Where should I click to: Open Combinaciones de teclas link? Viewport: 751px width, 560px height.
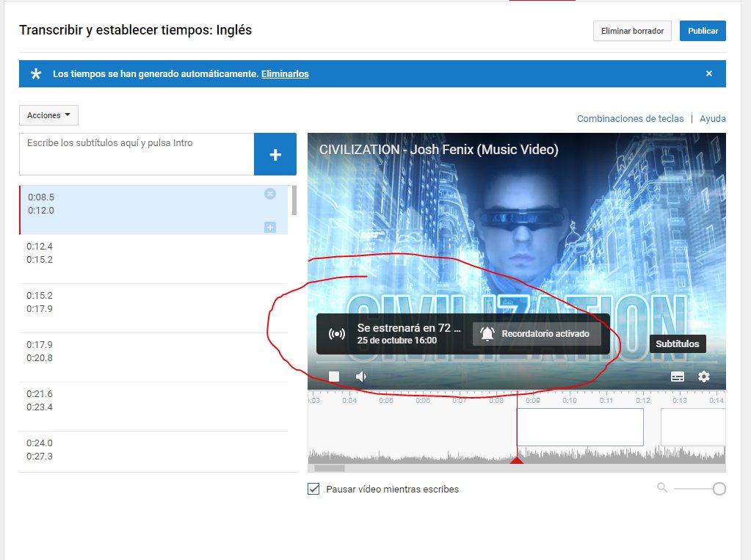630,118
